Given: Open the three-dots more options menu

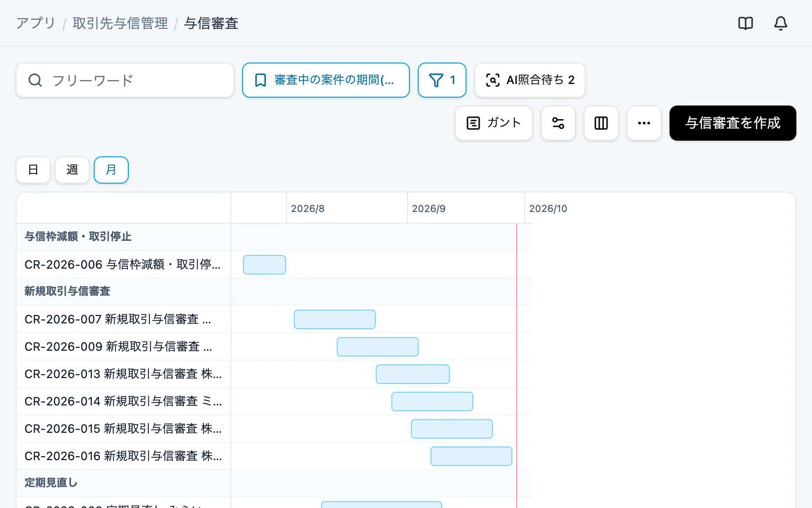Looking at the screenshot, I should [x=644, y=123].
